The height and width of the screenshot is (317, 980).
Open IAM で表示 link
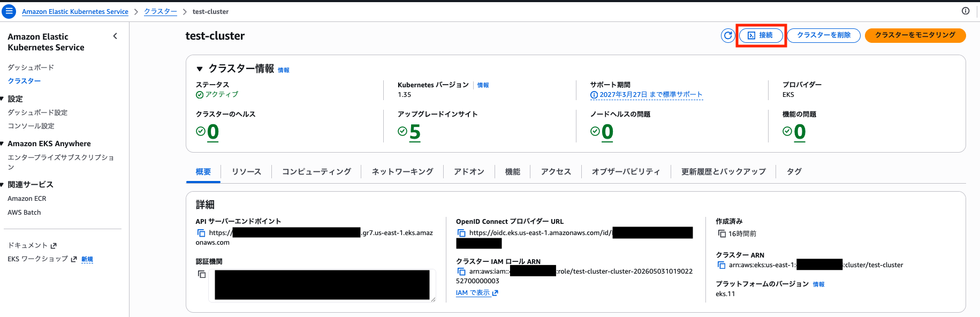[x=477, y=293]
